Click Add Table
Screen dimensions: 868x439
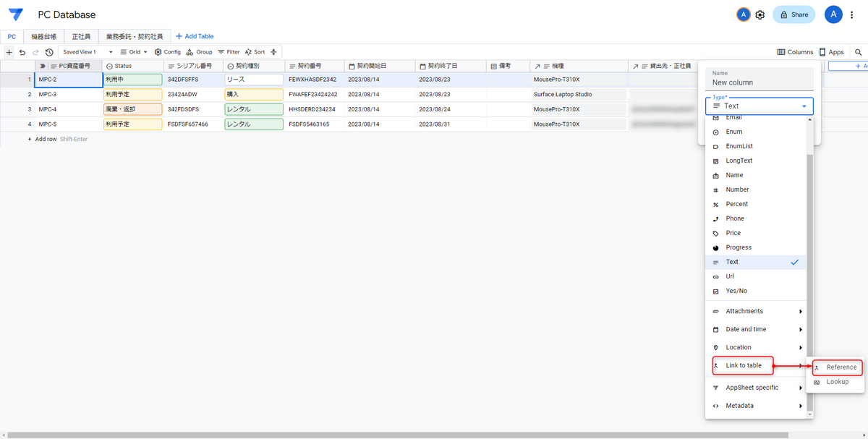(195, 36)
